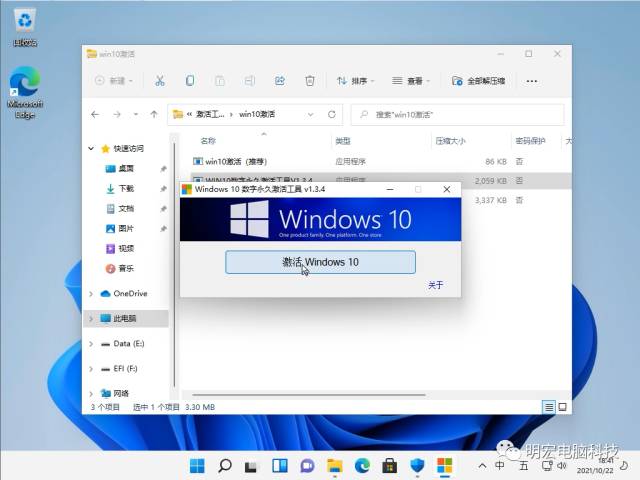Click the 全部解压缩 extract all button

click(478, 81)
